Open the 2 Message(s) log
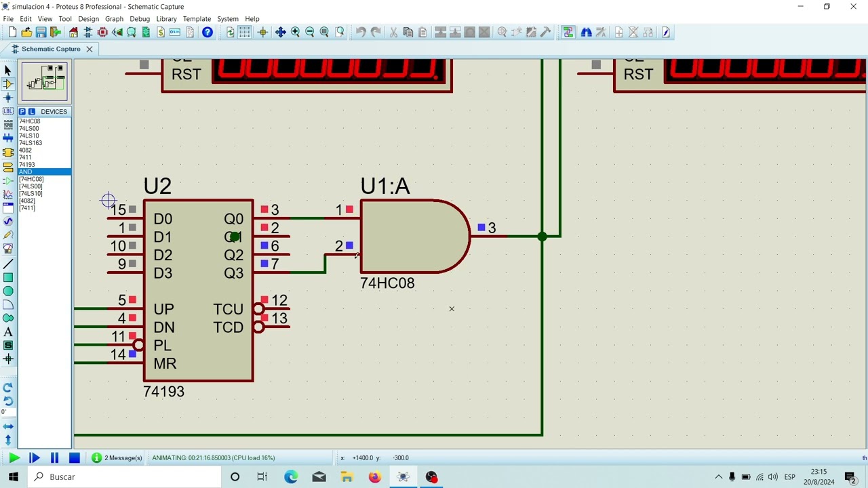868x488 pixels. click(x=117, y=458)
